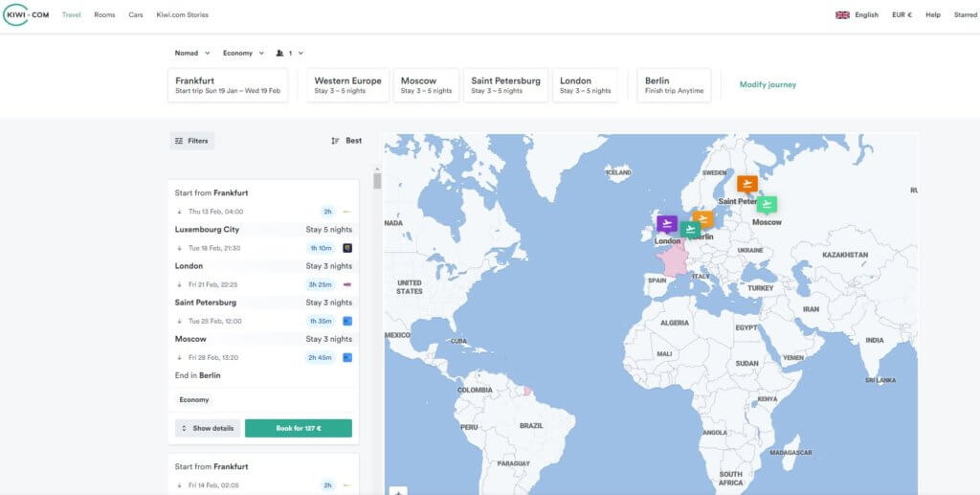Click the Economy tag in first itinerary

pyautogui.click(x=193, y=400)
